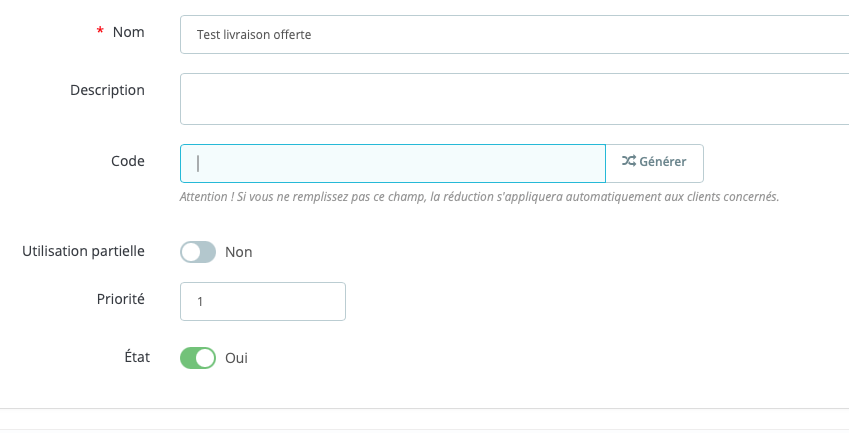849x433 pixels.
Task: Click the Non text beside partial-use toggle
Action: tap(239, 252)
